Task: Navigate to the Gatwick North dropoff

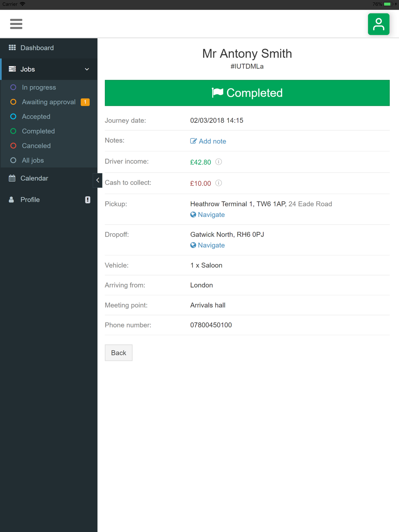Action: click(x=207, y=245)
